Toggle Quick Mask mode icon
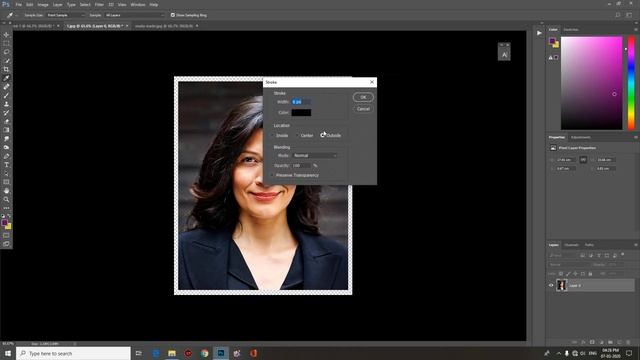640x360 pixels. coord(6,236)
